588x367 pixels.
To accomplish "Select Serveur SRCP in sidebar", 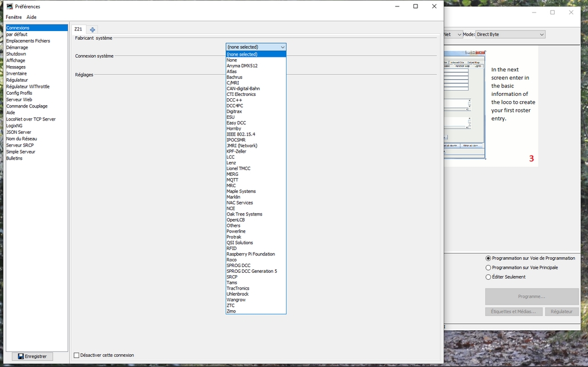I will pos(37,145).
